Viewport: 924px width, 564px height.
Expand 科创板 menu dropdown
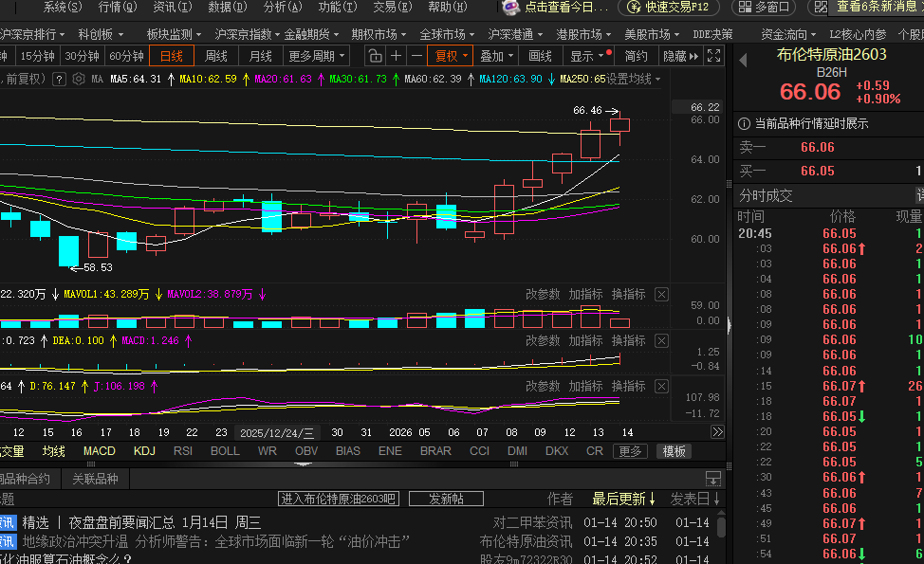click(101, 35)
